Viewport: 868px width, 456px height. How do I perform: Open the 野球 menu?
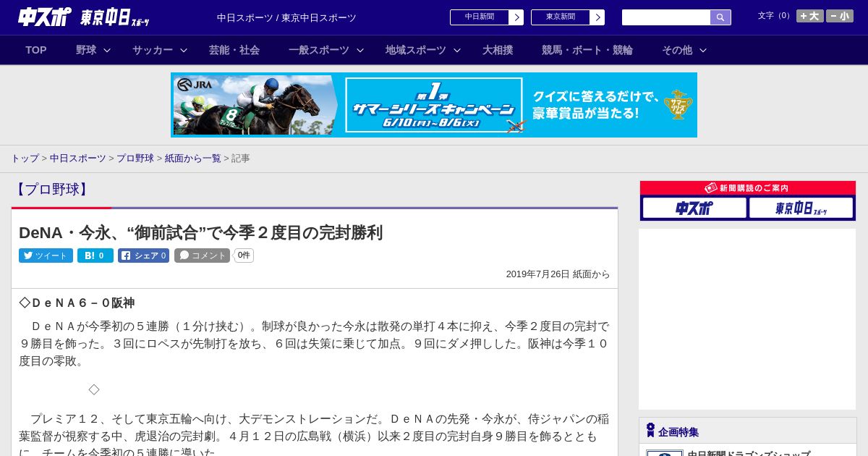[86, 50]
